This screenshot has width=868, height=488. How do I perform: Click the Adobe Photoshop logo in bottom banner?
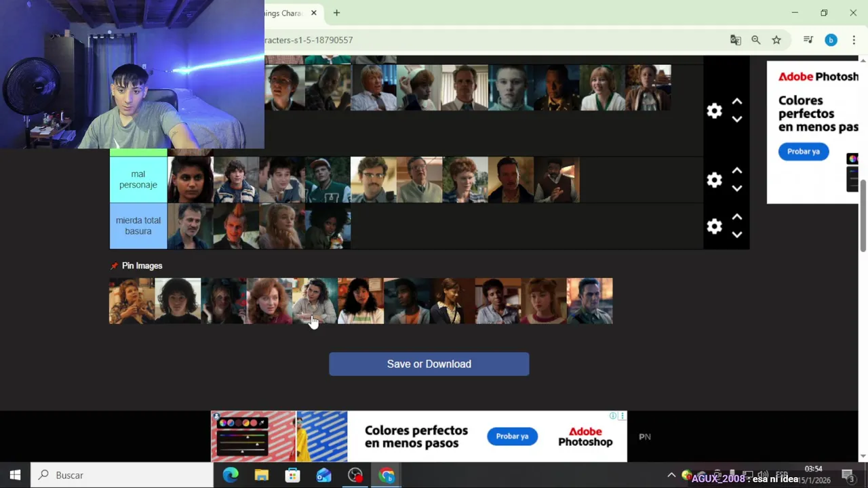585,436
